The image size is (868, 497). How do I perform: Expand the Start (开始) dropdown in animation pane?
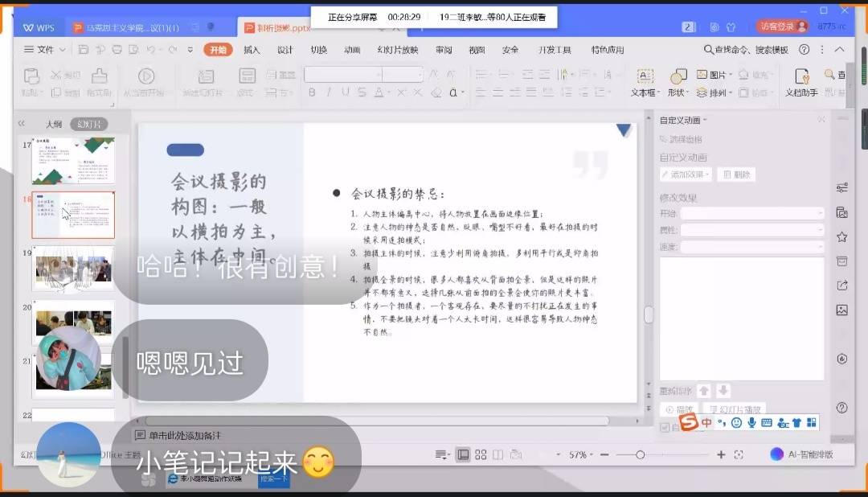coord(752,214)
